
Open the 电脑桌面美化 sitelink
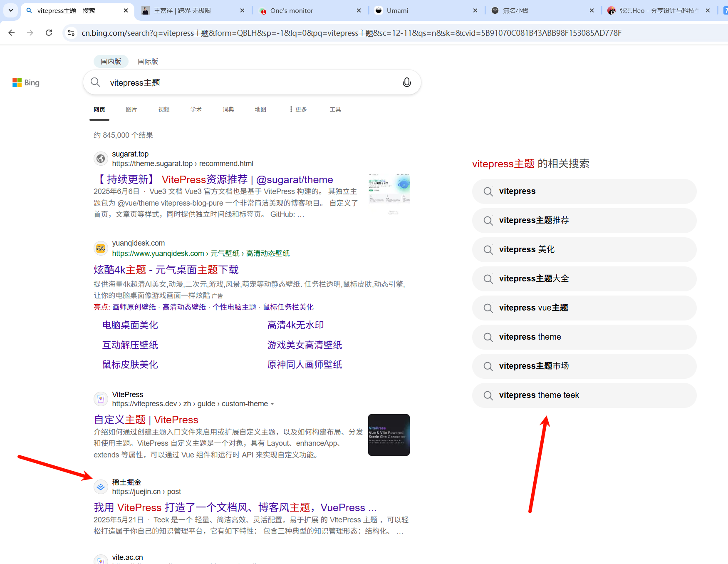(x=130, y=325)
